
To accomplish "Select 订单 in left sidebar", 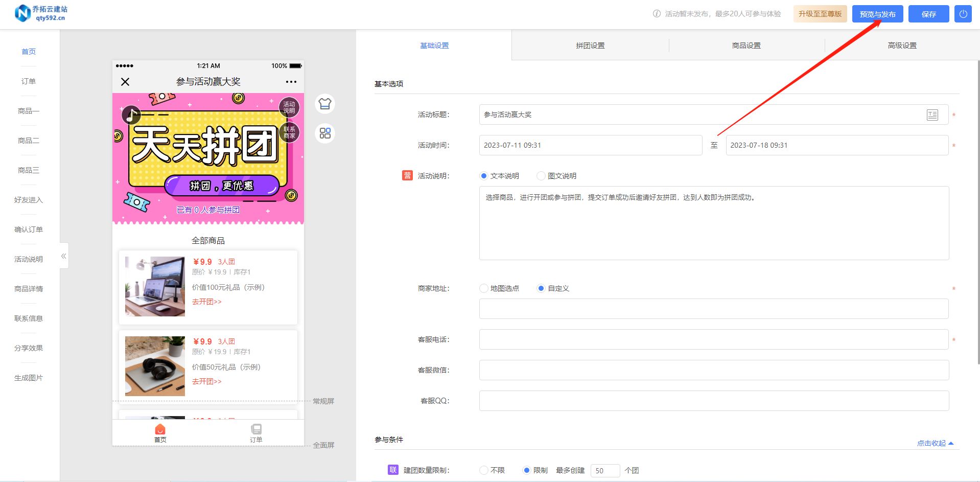I will pyautogui.click(x=29, y=81).
